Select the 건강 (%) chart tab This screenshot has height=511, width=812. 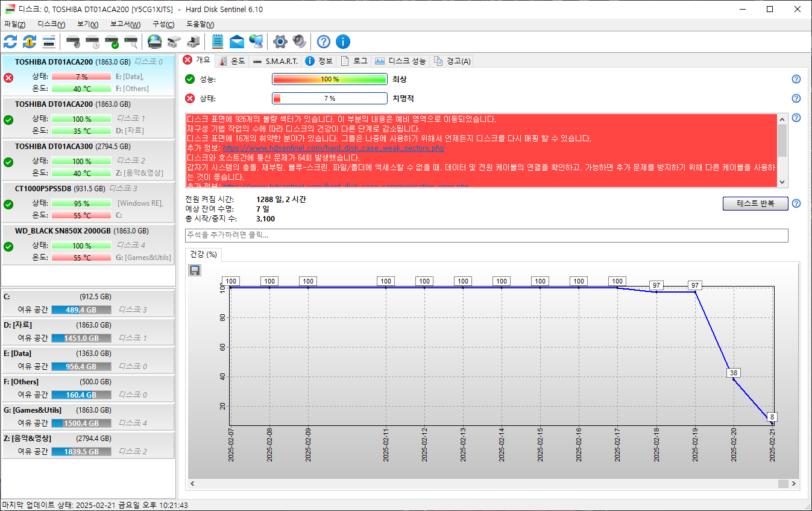(204, 255)
